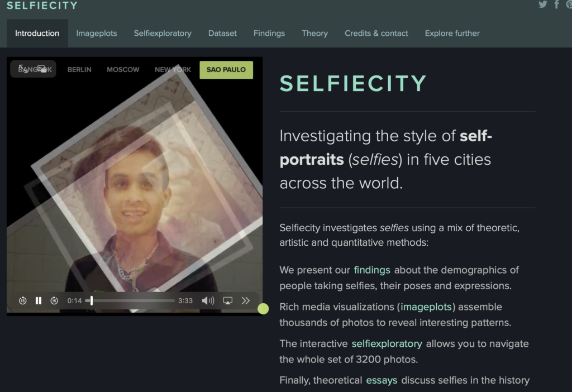Toggle picture-in-picture overlay icon
This screenshot has width=572, height=392.
(x=42, y=69)
